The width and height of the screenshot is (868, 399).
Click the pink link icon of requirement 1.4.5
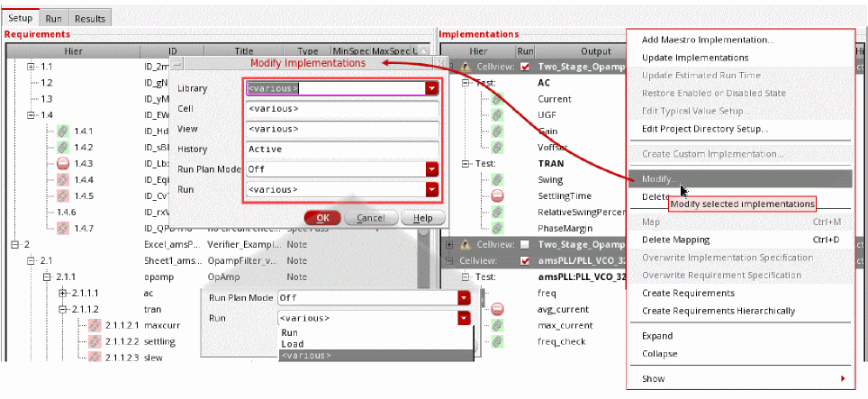[x=62, y=195]
